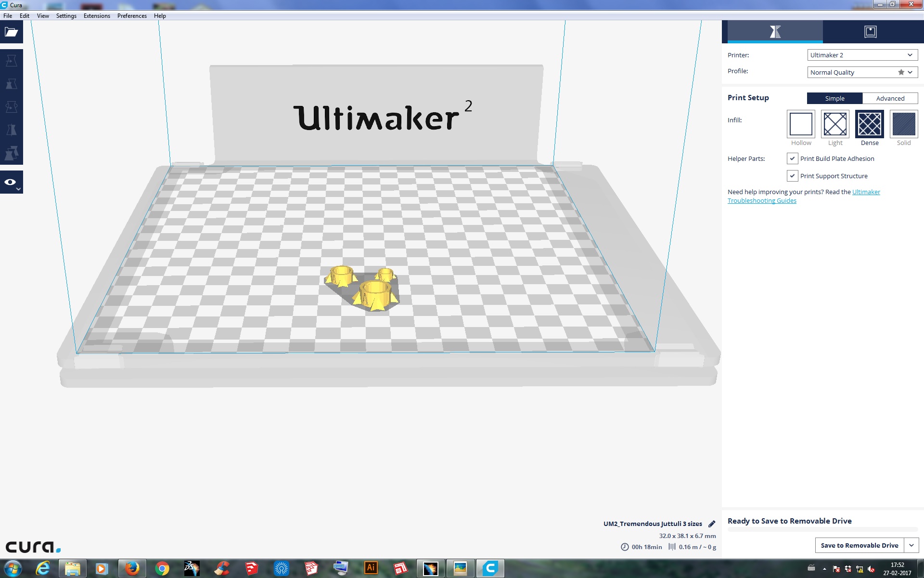The width and height of the screenshot is (924, 578).
Task: Choose Light infill
Action: pyautogui.click(x=835, y=124)
